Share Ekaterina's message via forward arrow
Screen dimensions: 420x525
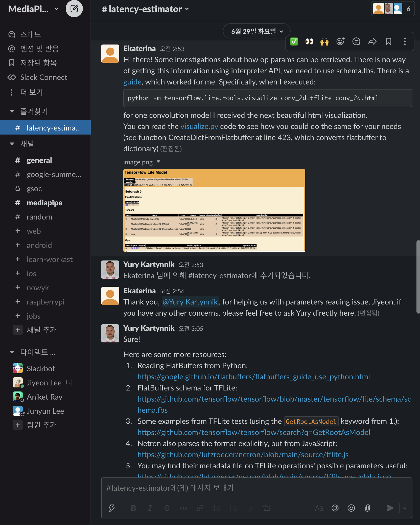pos(372,41)
